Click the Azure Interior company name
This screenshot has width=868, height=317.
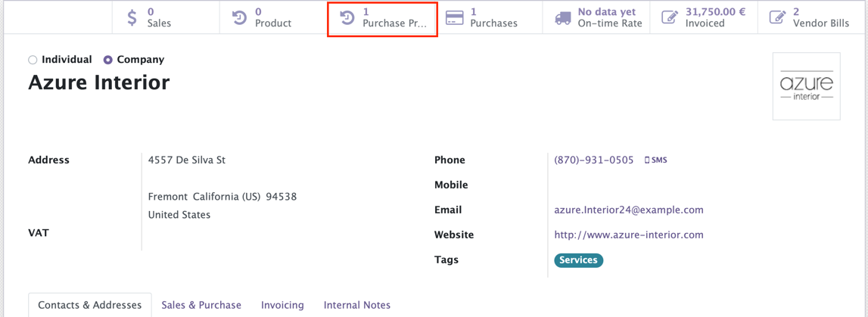(x=98, y=82)
